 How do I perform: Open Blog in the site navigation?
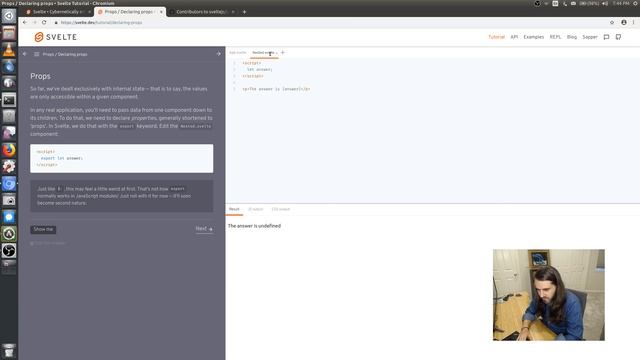coord(572,37)
